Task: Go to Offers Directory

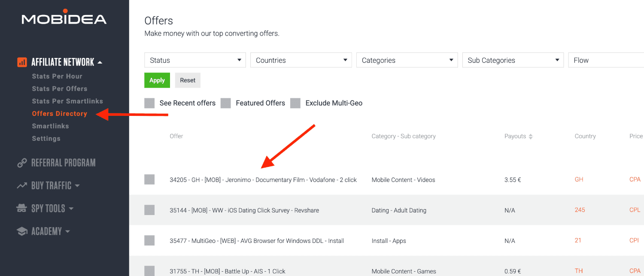Action: click(60, 114)
